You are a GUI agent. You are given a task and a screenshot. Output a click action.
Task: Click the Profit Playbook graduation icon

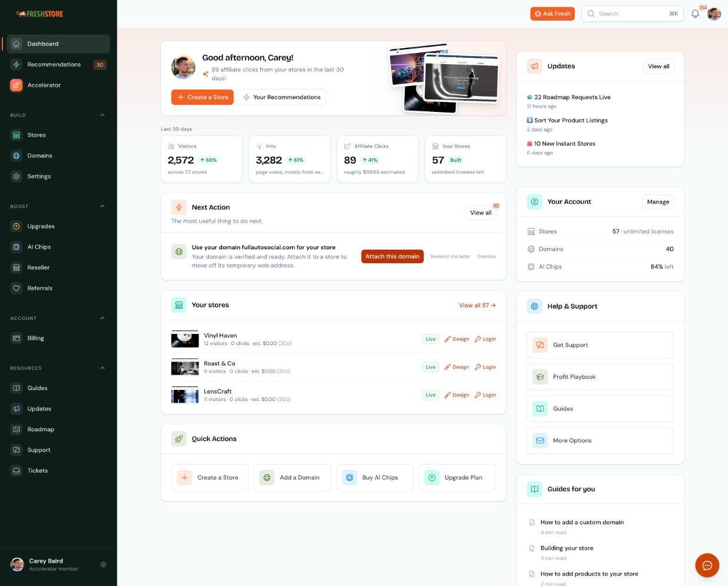[x=540, y=377]
